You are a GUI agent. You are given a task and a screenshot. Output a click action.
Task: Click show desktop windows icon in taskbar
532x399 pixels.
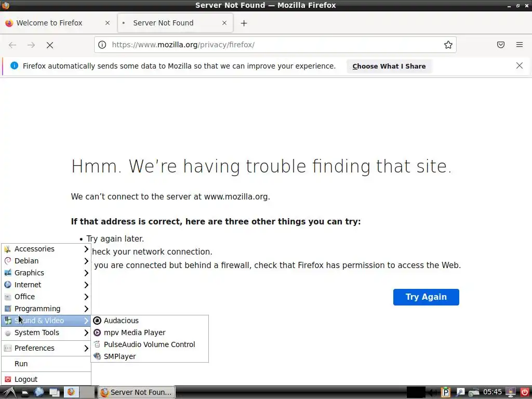tap(54, 393)
